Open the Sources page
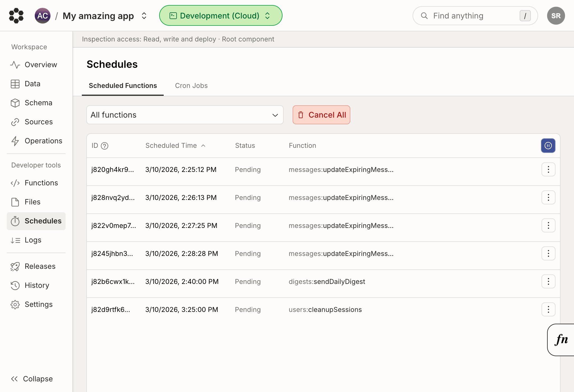Viewport: 574px width, 392px height. click(36, 122)
